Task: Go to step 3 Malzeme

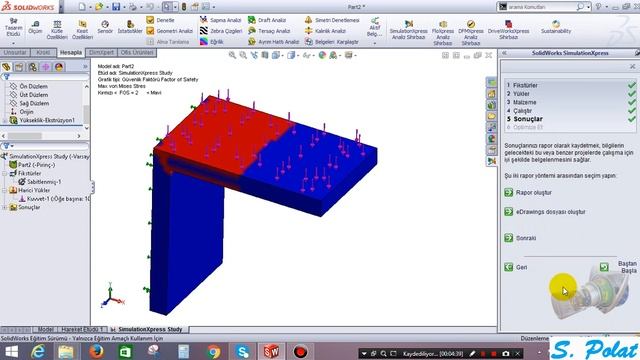Action: point(524,102)
